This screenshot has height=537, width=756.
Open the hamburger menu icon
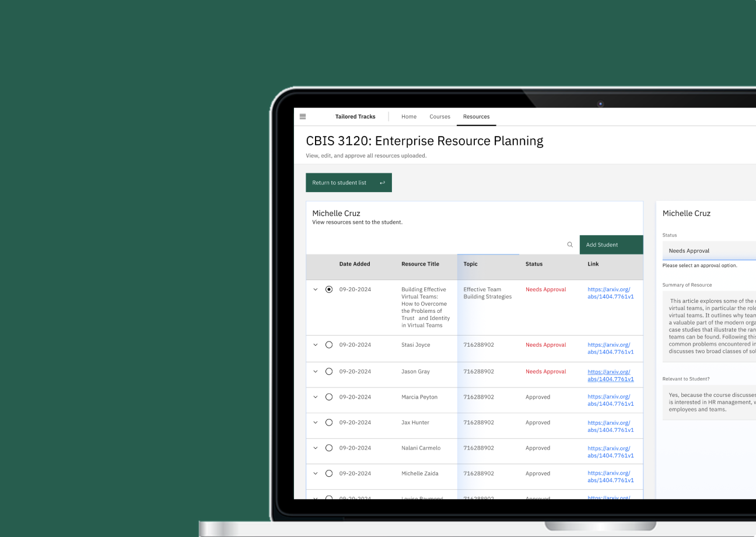coord(303,117)
